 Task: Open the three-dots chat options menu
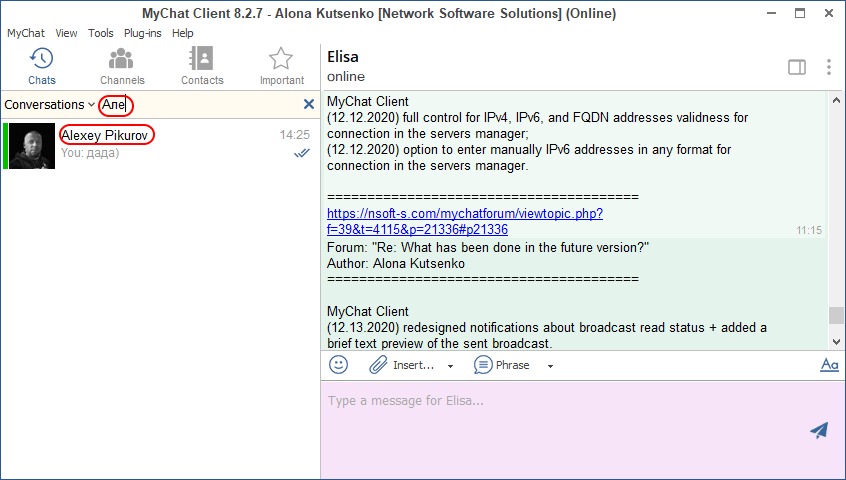point(829,67)
